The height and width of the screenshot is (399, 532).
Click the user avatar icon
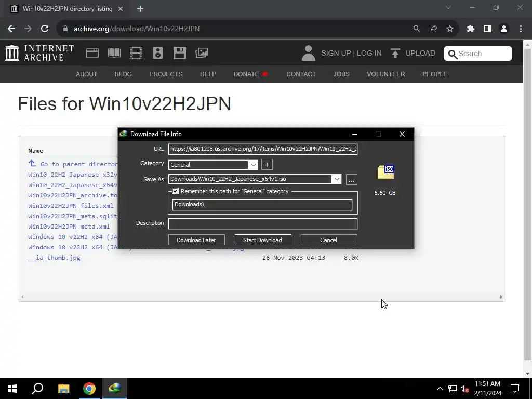[308, 54]
